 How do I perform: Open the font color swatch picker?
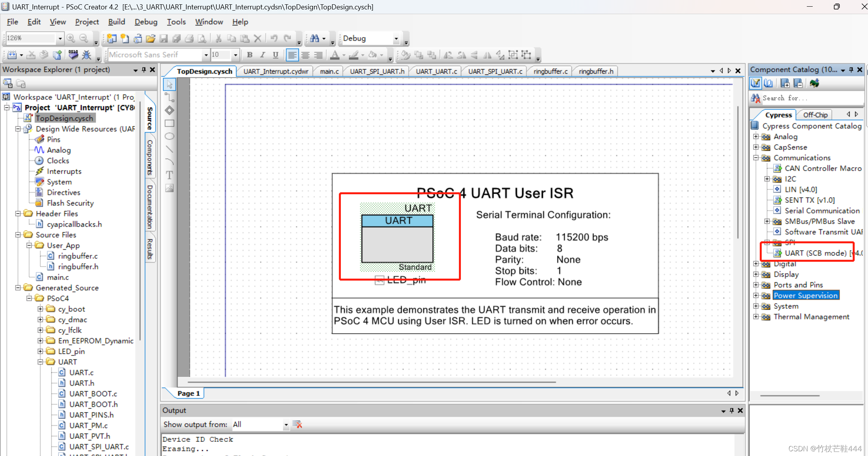click(344, 55)
